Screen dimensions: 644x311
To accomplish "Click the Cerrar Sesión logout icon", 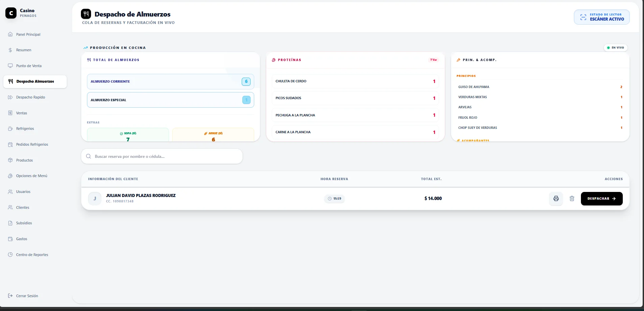I will tap(10, 296).
